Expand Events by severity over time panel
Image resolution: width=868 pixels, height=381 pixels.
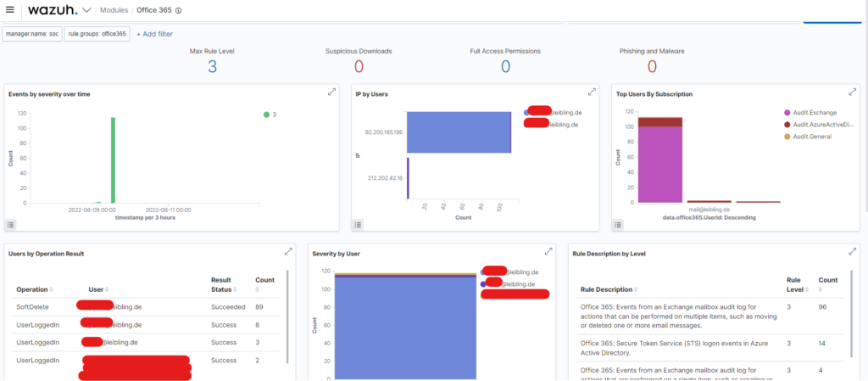pyautogui.click(x=331, y=92)
